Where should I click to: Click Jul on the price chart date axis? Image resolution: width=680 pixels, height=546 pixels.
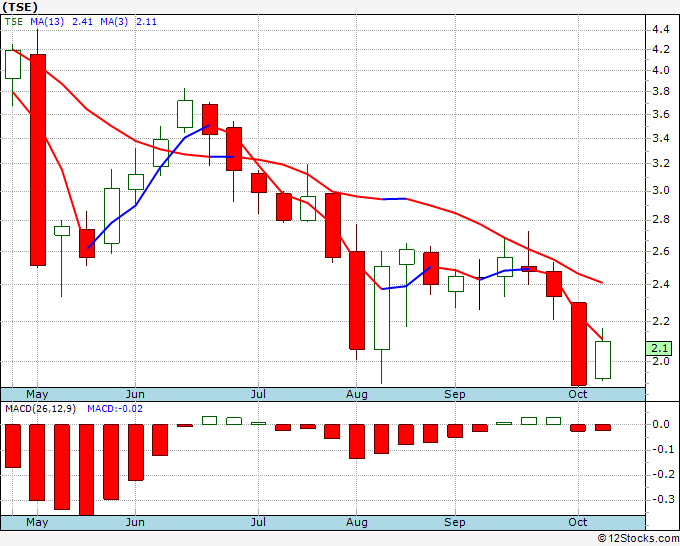coord(258,394)
